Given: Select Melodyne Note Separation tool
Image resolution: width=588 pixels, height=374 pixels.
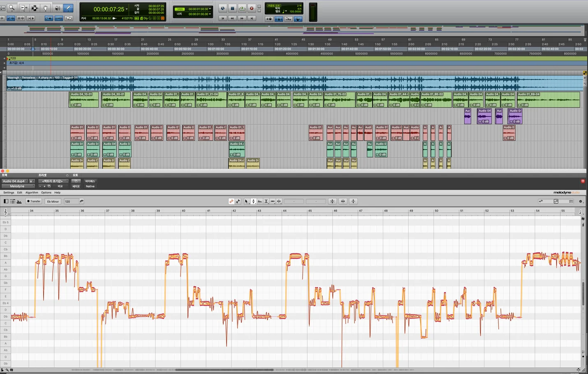Looking at the screenshot, I should pos(279,201).
